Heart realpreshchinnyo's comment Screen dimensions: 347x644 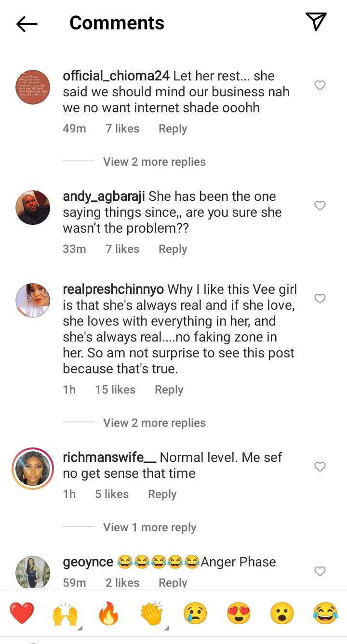click(x=320, y=299)
